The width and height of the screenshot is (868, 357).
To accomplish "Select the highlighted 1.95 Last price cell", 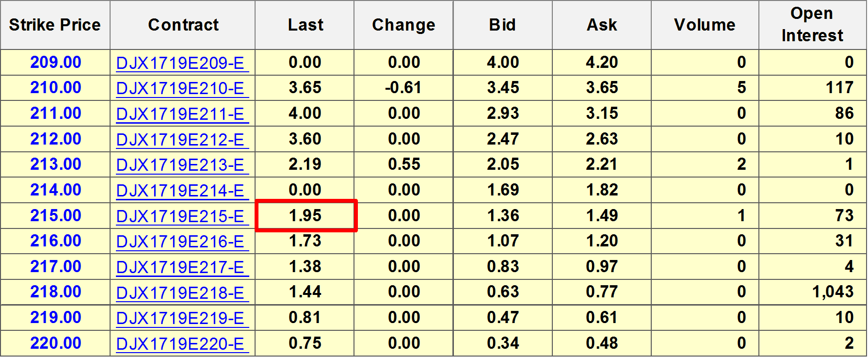I will [x=305, y=216].
